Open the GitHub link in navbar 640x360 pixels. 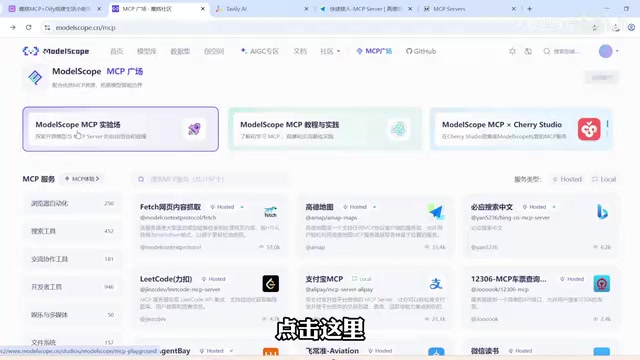point(421,51)
